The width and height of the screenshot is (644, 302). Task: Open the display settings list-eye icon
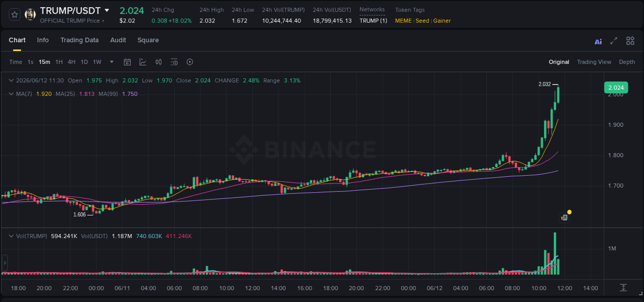coord(174,62)
